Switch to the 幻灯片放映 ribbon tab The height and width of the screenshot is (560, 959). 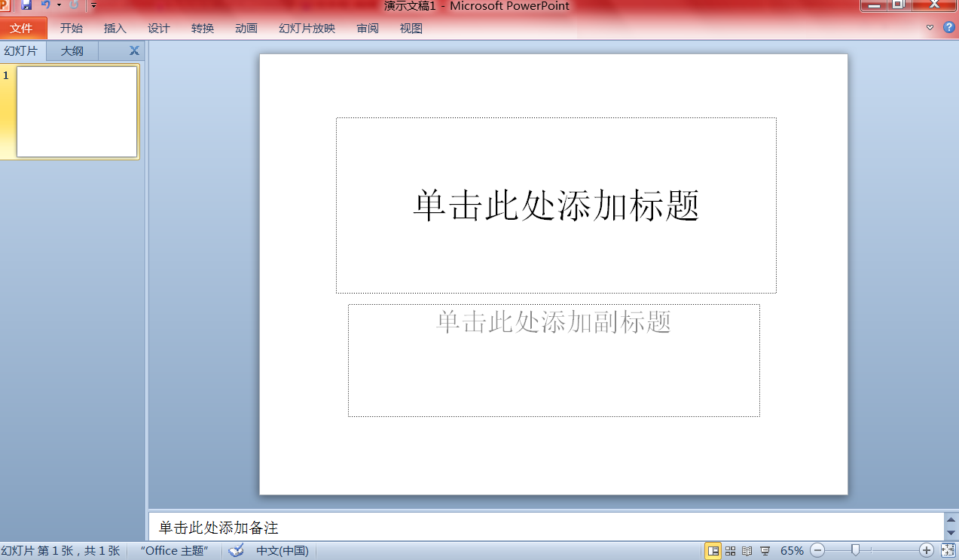[307, 29]
